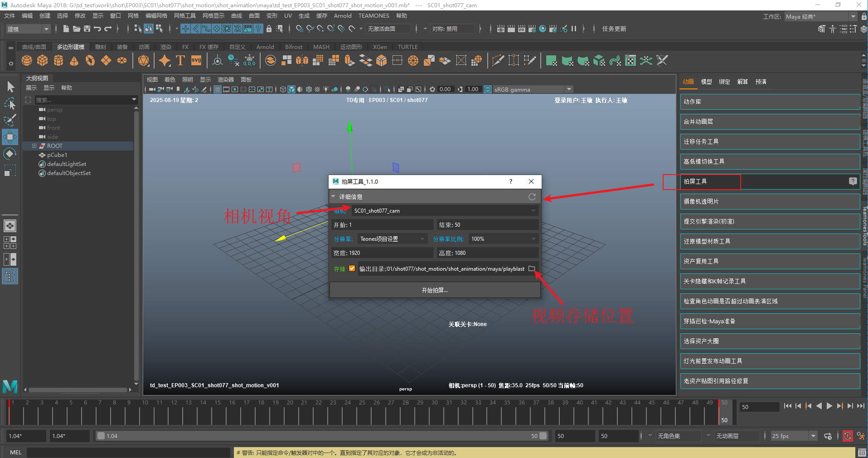Open the TEAMONES menu
The width and height of the screenshot is (868, 458).
point(373,16)
